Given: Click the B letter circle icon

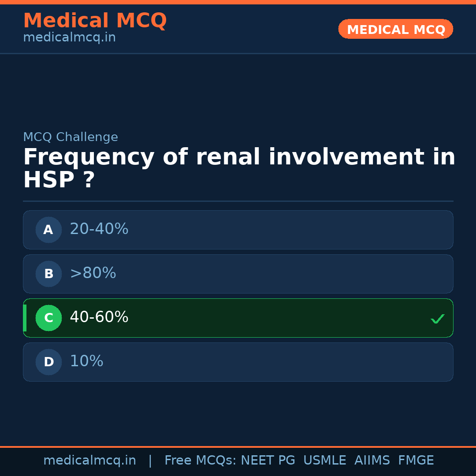Looking at the screenshot, I should [x=48, y=274].
